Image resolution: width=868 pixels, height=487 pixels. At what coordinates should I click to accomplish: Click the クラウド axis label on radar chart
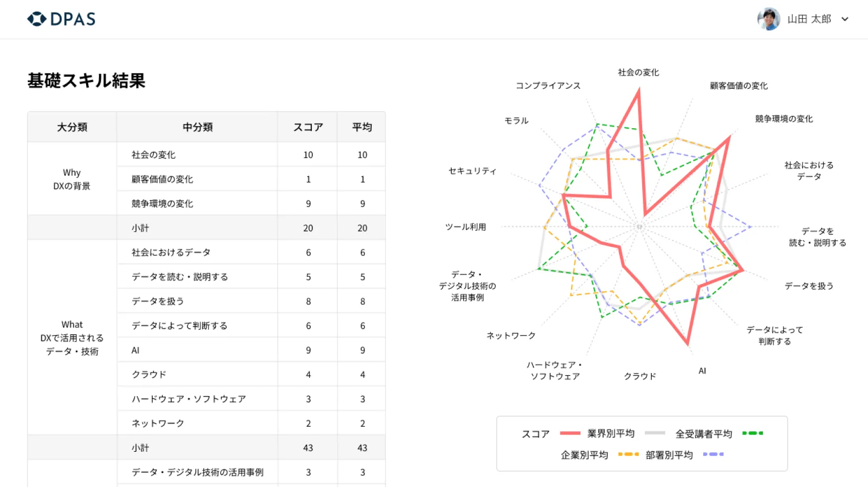pyautogui.click(x=640, y=376)
